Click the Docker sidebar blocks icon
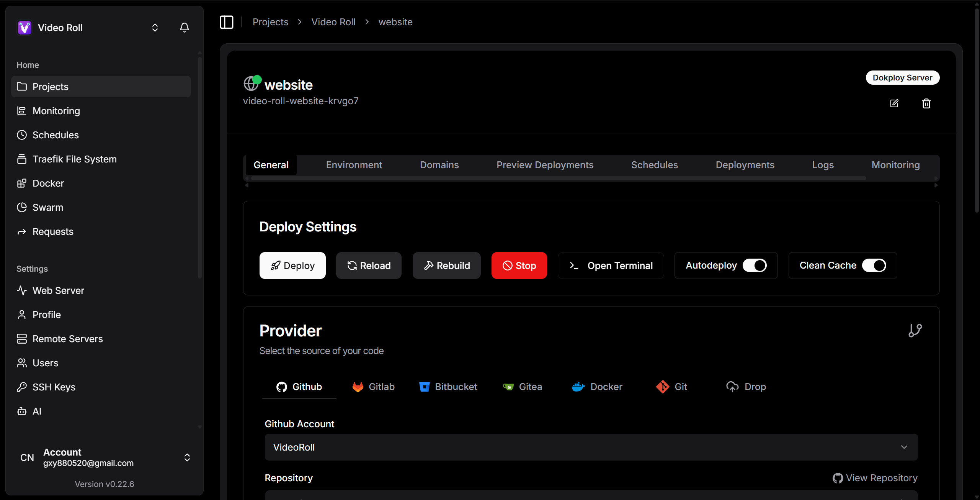 click(22, 183)
